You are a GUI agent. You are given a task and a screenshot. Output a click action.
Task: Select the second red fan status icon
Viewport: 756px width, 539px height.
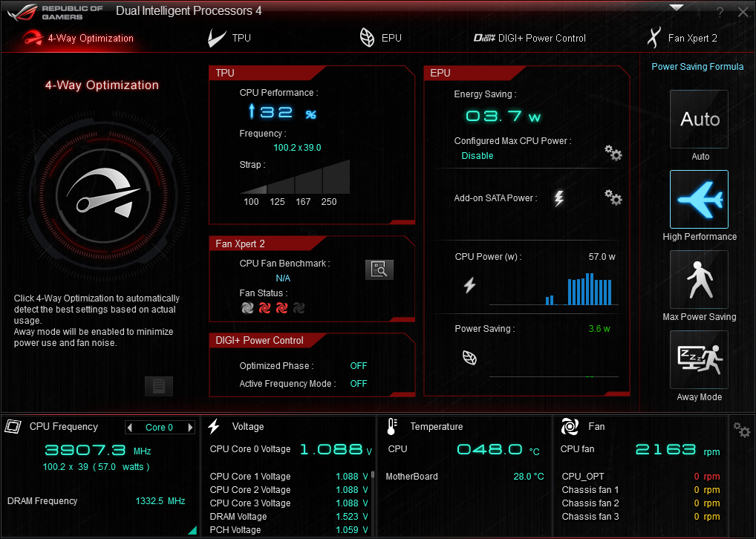(264, 307)
